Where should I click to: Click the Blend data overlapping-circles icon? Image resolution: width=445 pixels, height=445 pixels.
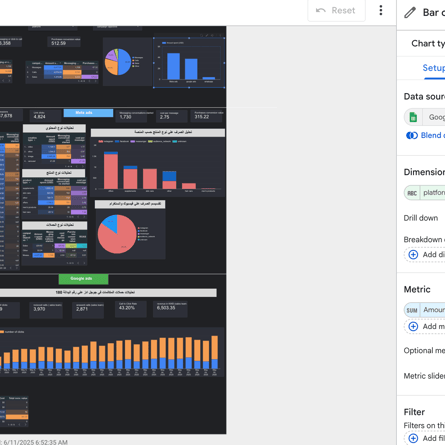(412, 135)
